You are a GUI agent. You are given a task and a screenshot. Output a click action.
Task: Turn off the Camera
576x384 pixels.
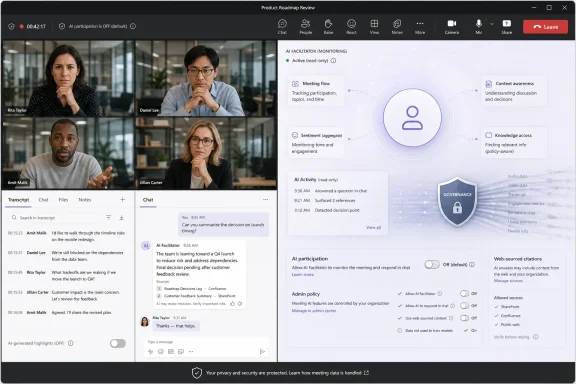452,26
